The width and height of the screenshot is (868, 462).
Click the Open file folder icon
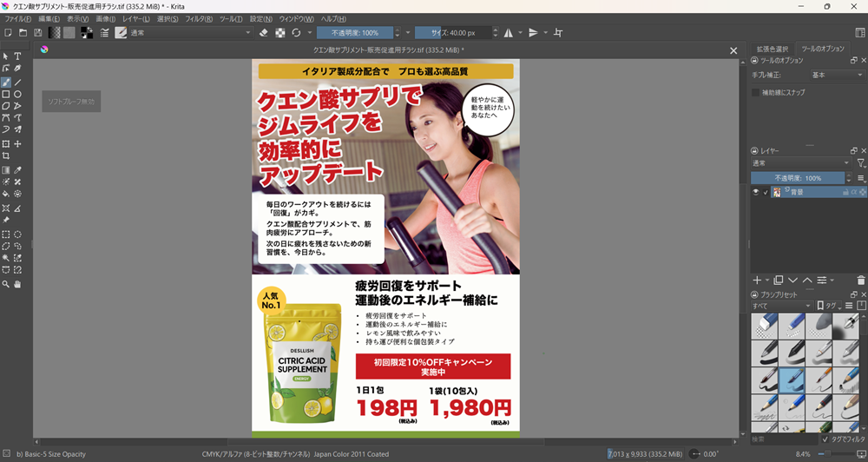23,33
